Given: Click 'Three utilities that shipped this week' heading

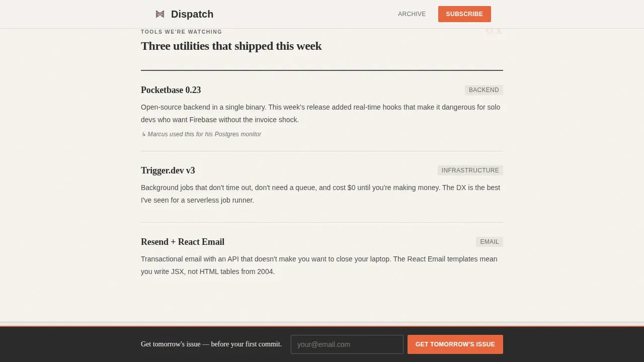Looking at the screenshot, I should tap(231, 46).
